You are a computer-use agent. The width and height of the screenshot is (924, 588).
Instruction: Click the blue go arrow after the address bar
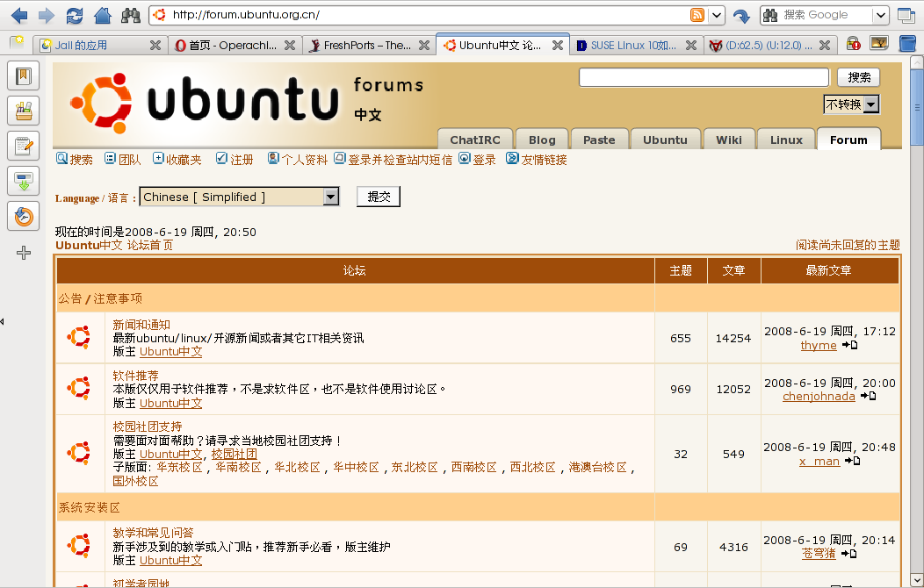pos(741,16)
